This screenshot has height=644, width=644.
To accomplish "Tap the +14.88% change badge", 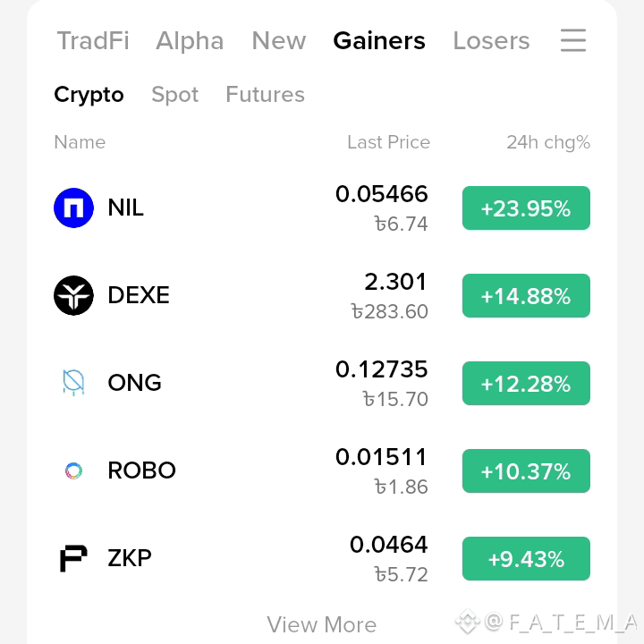I will point(526,295).
